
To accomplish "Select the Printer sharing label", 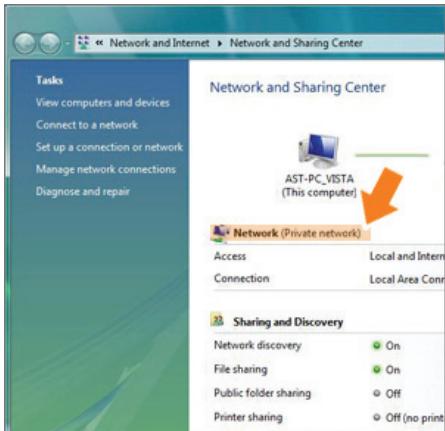I will click(248, 417).
